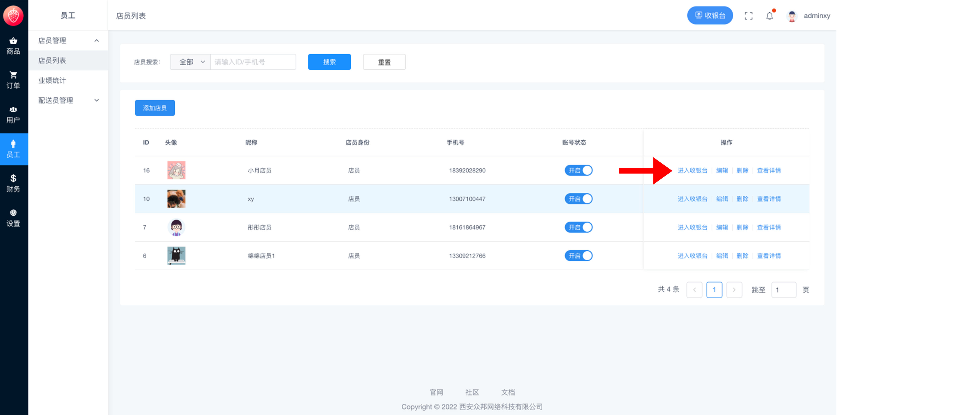Click the adminxy user avatar

(792, 16)
